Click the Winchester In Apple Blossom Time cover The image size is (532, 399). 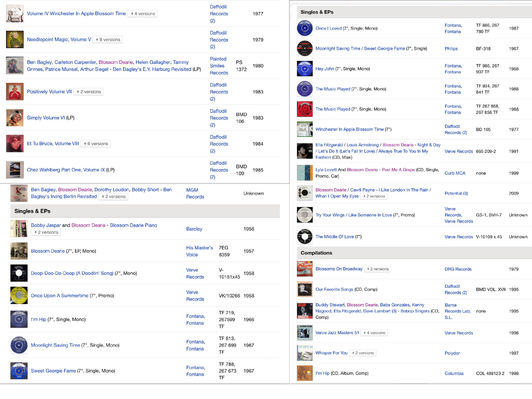tap(305, 129)
